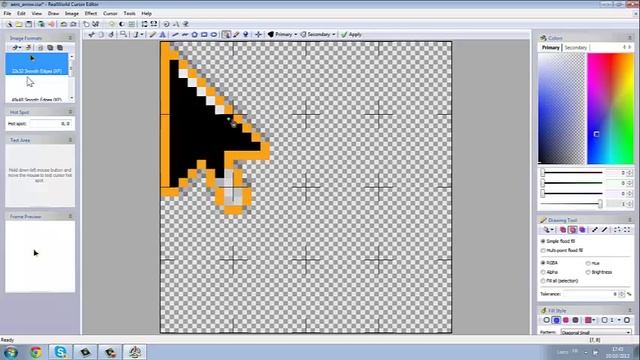
Task: Open the add image format dropdown
Action: point(16,48)
